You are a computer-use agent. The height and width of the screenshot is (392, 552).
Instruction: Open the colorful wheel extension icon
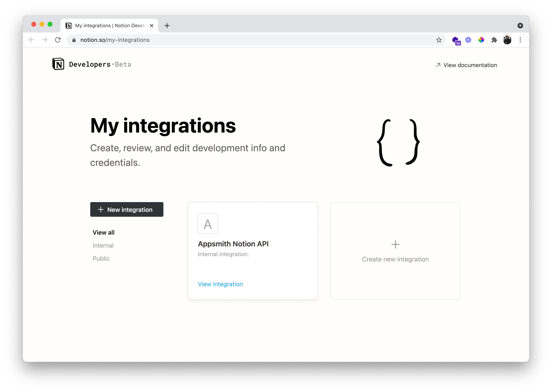pyautogui.click(x=481, y=40)
